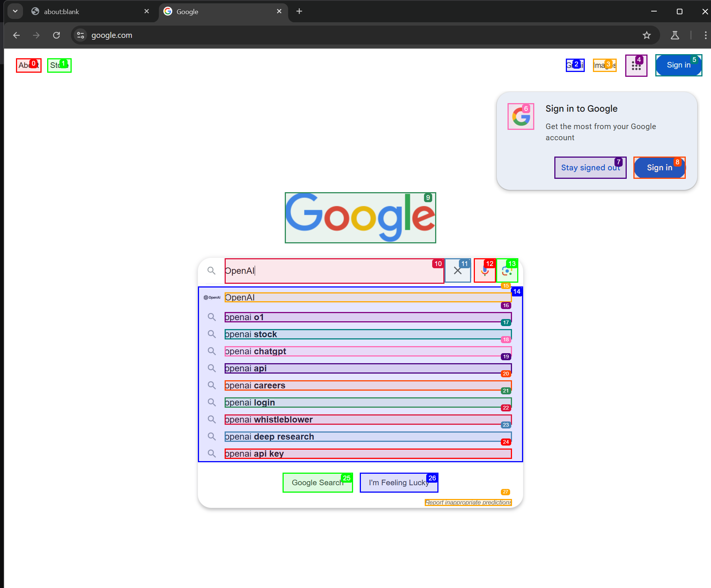
Task: Start voice search with the microphone icon
Action: (x=485, y=271)
